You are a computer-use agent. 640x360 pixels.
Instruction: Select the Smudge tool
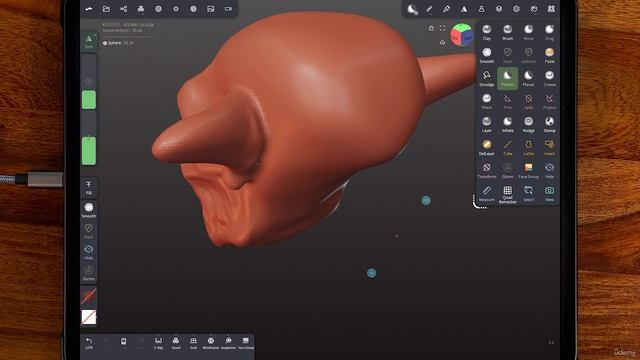pyautogui.click(x=487, y=78)
